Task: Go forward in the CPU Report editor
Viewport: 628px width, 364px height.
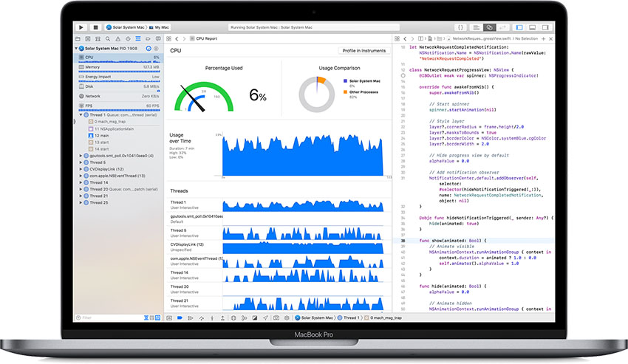Action: pos(184,39)
